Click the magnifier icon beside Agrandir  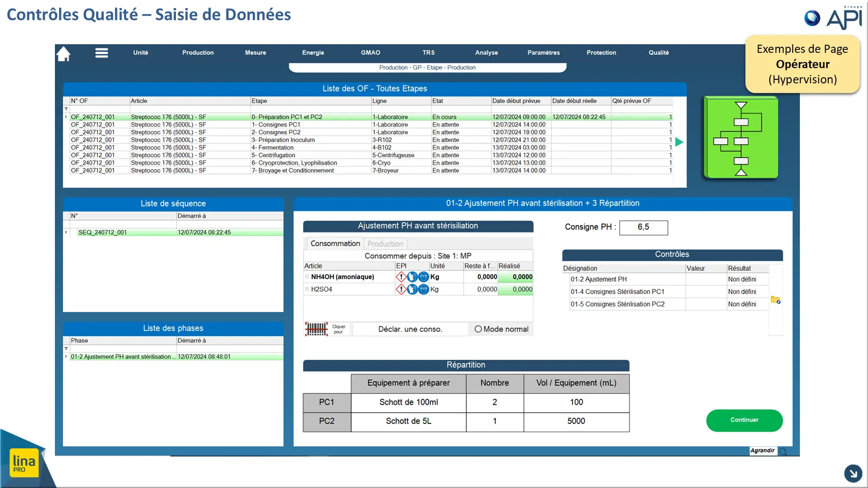click(783, 451)
